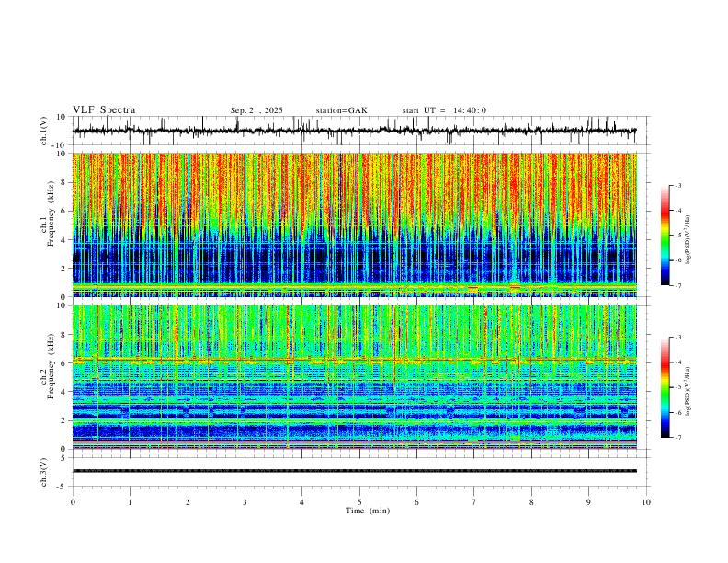Screen dimensions: 728x563
Task: Click time axis tick label "3"
Action: click(245, 502)
